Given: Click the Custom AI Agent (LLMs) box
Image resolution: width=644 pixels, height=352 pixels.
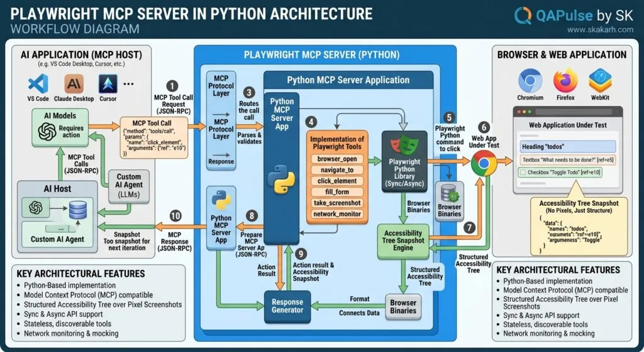Looking at the screenshot, I should point(128,186).
